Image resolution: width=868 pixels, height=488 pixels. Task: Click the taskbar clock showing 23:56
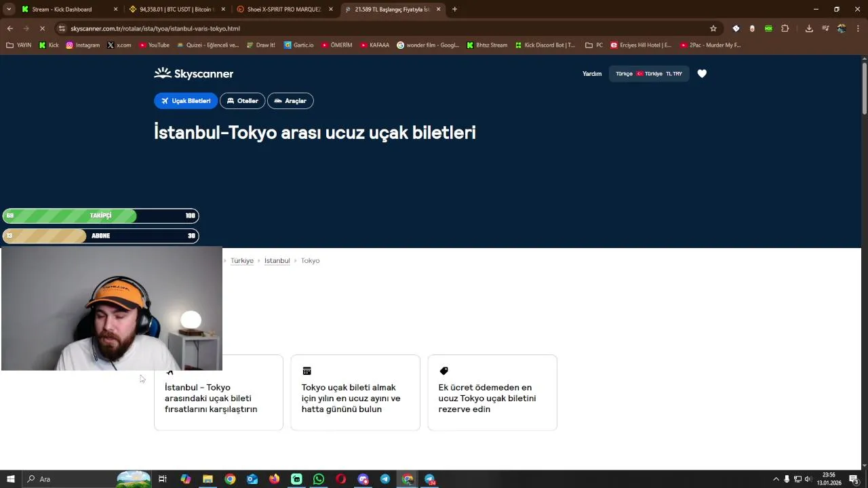(x=829, y=479)
